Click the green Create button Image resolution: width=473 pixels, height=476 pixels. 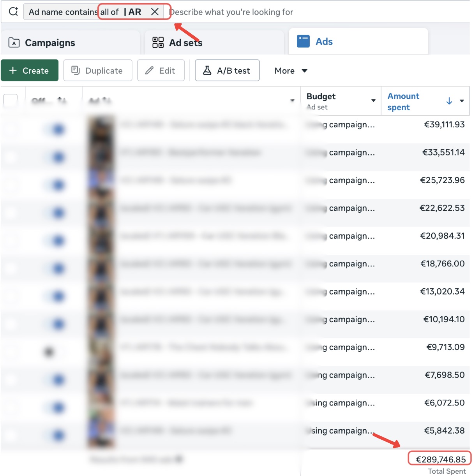click(30, 71)
